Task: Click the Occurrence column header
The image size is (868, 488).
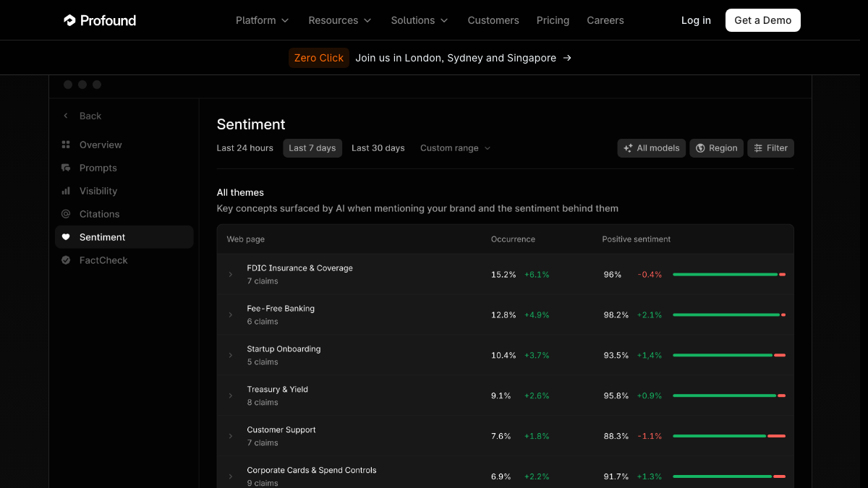Action: pyautogui.click(x=513, y=239)
